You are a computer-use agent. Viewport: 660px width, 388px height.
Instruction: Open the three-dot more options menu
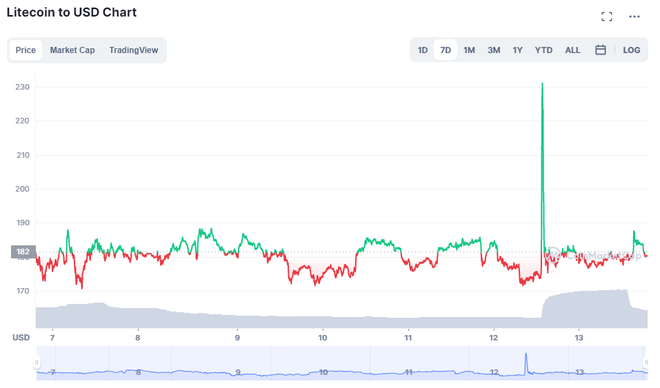[634, 16]
